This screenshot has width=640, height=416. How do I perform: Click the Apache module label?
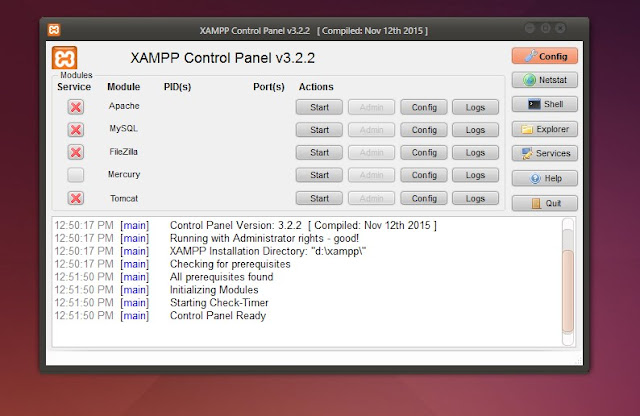point(124,106)
